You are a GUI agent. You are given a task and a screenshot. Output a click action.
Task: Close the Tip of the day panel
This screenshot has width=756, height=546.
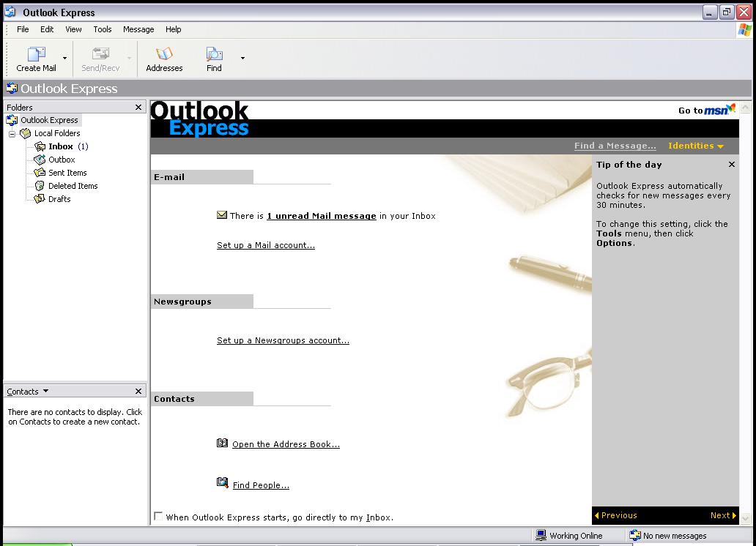coord(731,165)
